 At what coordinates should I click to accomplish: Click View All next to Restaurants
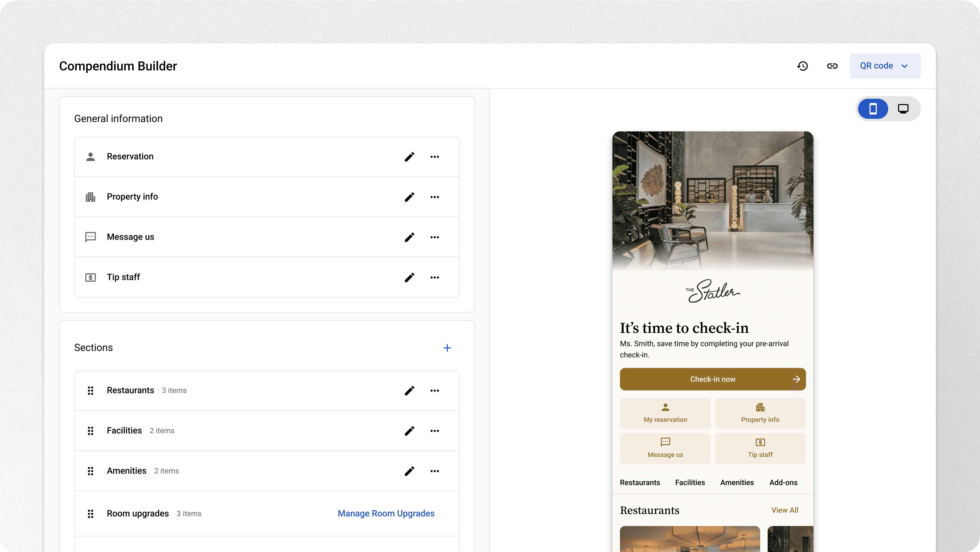[x=785, y=510]
